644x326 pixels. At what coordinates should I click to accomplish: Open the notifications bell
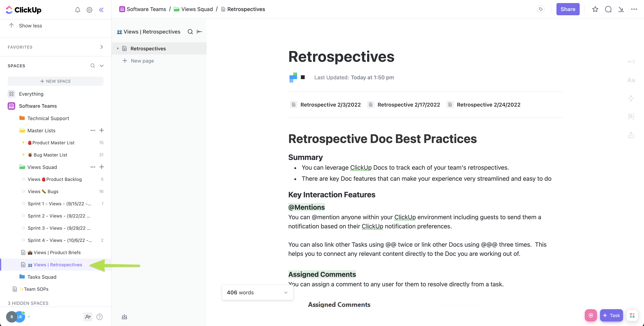(77, 10)
